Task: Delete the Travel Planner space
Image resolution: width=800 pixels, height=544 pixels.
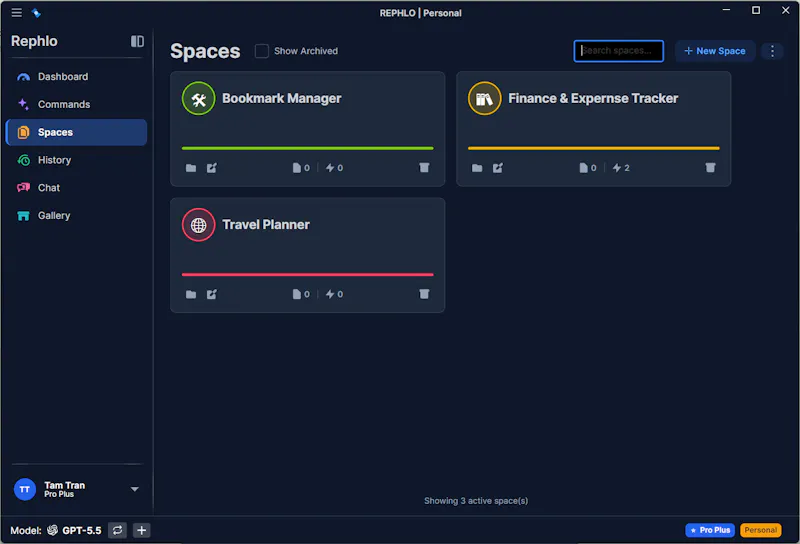Action: (424, 294)
